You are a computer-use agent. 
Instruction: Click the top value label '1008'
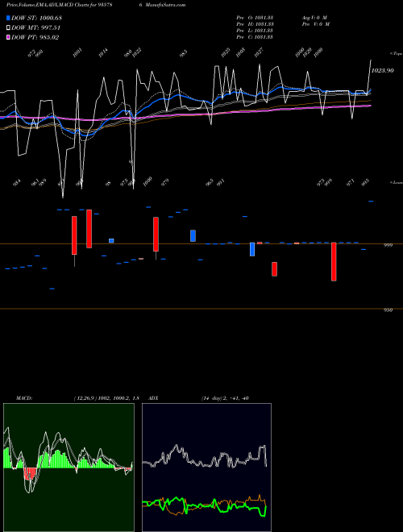click(x=240, y=52)
